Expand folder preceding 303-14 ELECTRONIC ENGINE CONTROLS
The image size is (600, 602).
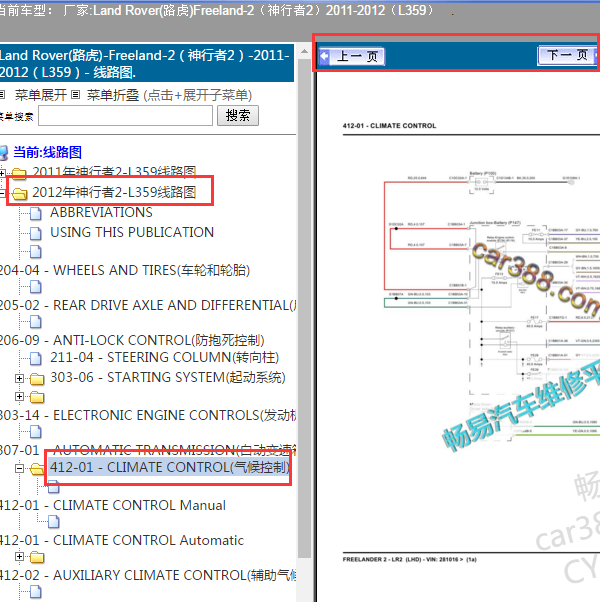click(x=19, y=396)
